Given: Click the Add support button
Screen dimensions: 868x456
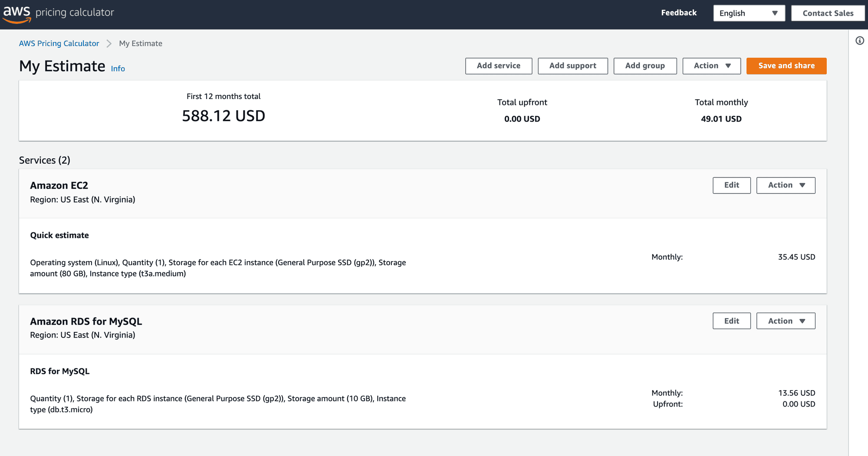Looking at the screenshot, I should [573, 66].
